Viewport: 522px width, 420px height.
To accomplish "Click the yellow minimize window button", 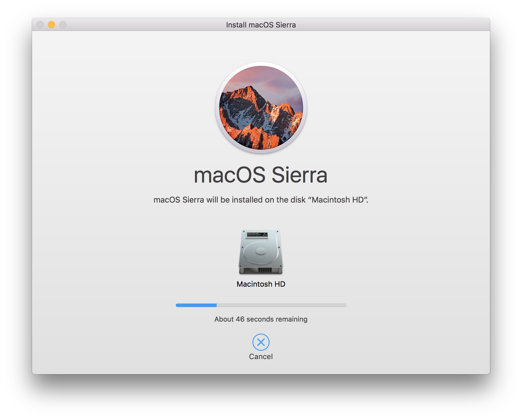I will point(52,25).
